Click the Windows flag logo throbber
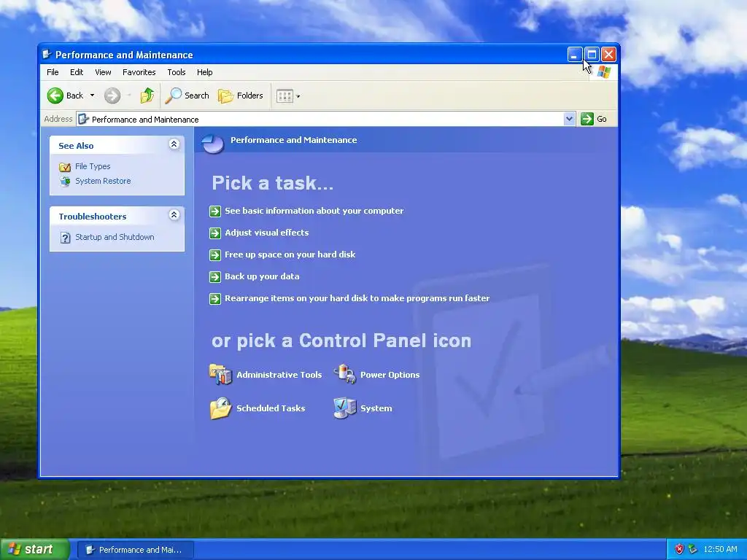This screenshot has height=560, width=747. 604,72
